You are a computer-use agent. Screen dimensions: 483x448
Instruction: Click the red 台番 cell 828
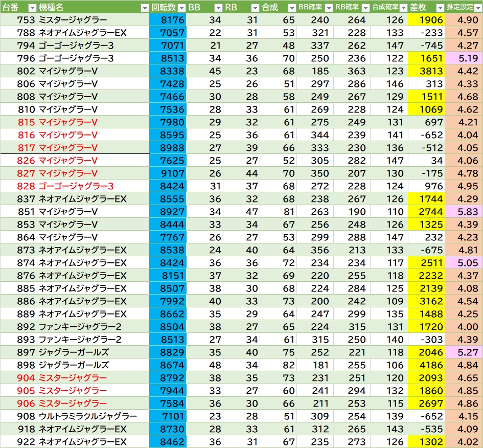[x=18, y=186]
